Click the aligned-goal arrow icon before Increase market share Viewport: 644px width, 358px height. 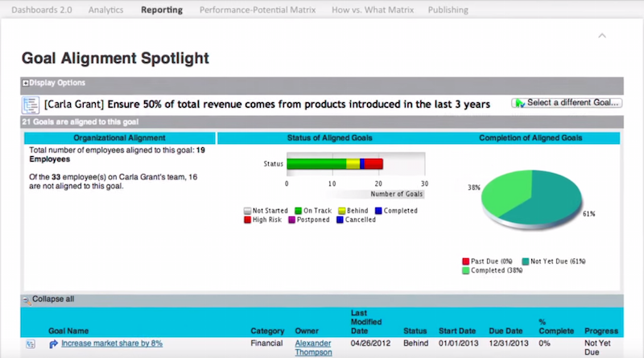[53, 344]
